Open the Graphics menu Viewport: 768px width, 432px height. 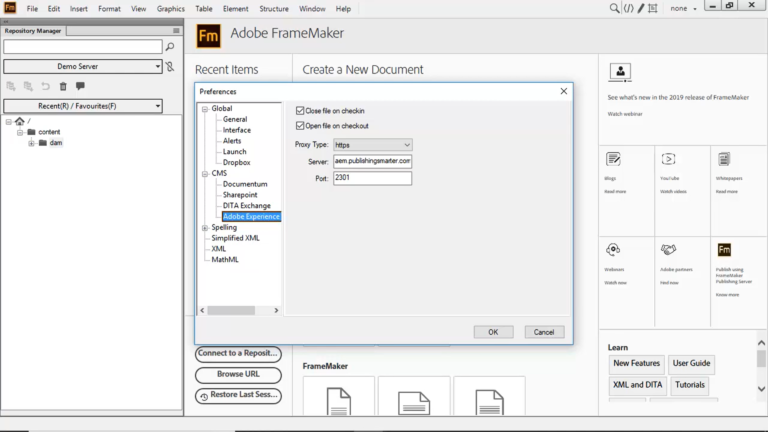click(x=170, y=9)
